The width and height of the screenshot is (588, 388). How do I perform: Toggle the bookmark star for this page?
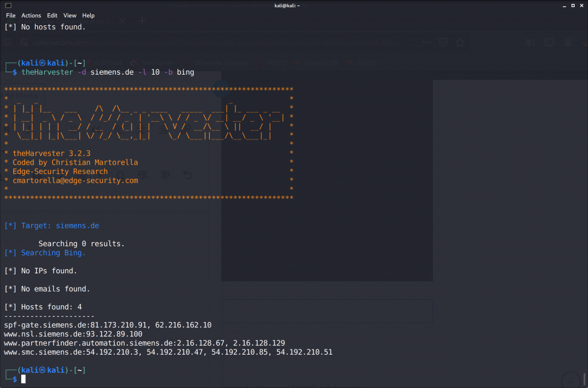(x=460, y=42)
